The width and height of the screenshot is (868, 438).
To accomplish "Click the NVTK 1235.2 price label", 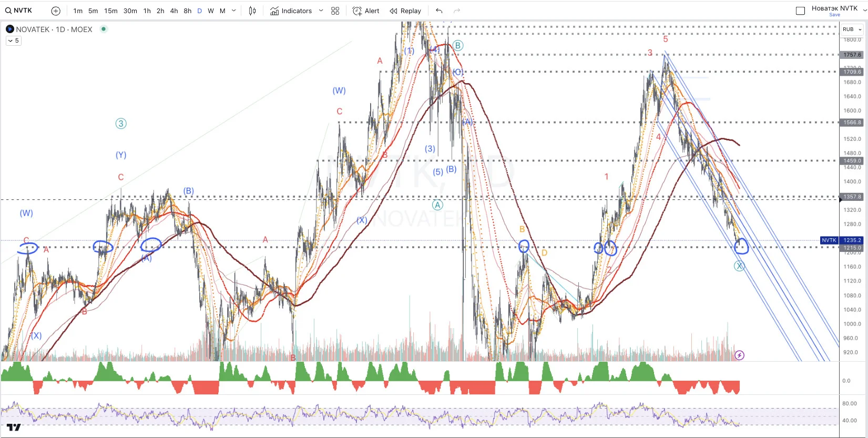I will click(x=841, y=240).
